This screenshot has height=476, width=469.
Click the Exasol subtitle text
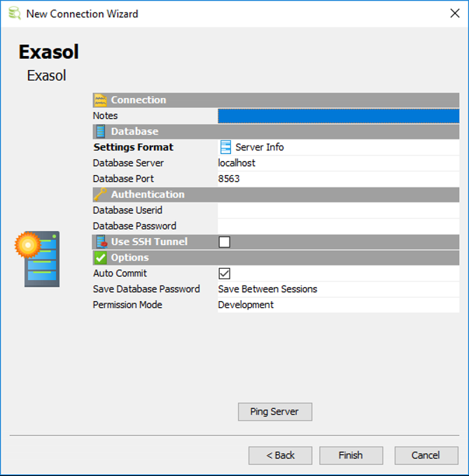point(46,76)
